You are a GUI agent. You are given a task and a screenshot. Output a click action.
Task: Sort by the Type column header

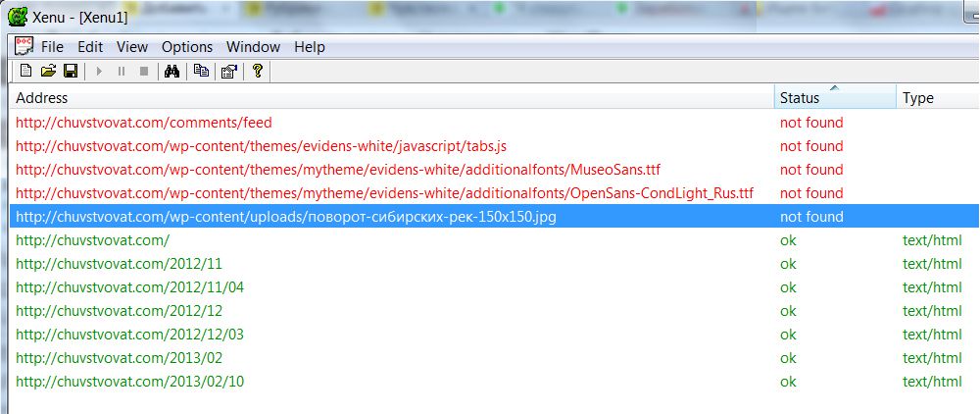938,97
